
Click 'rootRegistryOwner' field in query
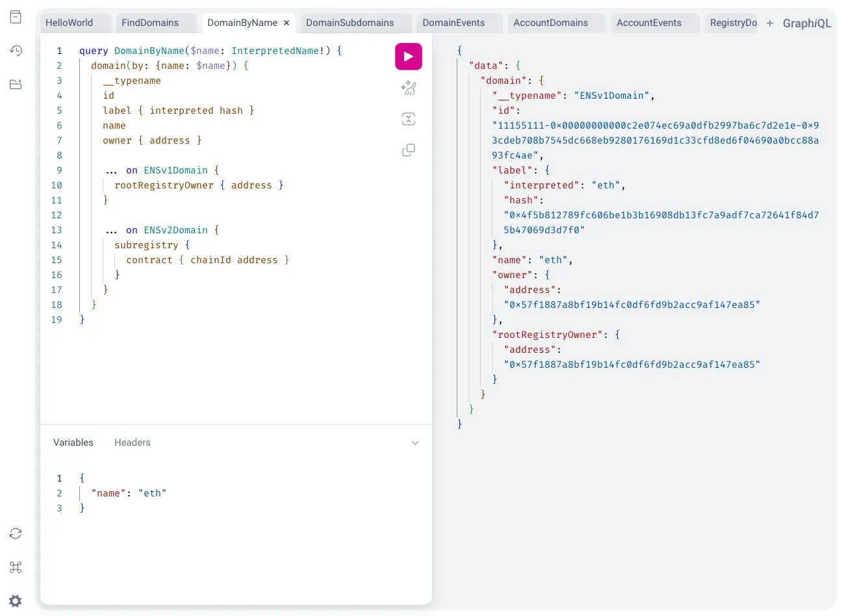(x=164, y=185)
